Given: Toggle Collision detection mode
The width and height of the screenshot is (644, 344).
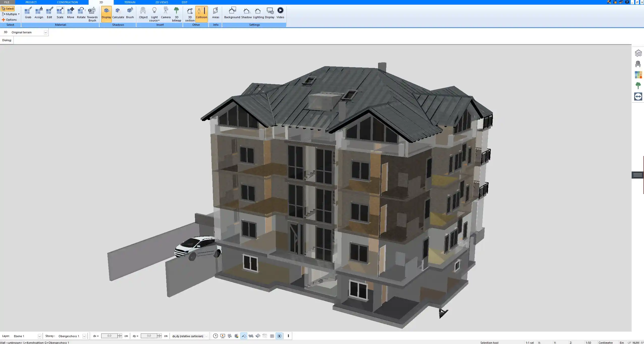Looking at the screenshot, I should pos(201,13).
